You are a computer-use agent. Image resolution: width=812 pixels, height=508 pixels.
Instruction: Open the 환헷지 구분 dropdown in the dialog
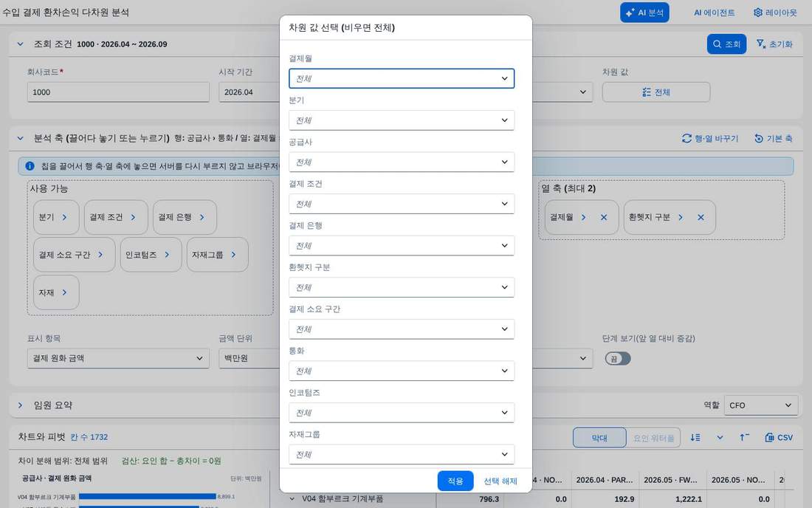tap(402, 287)
